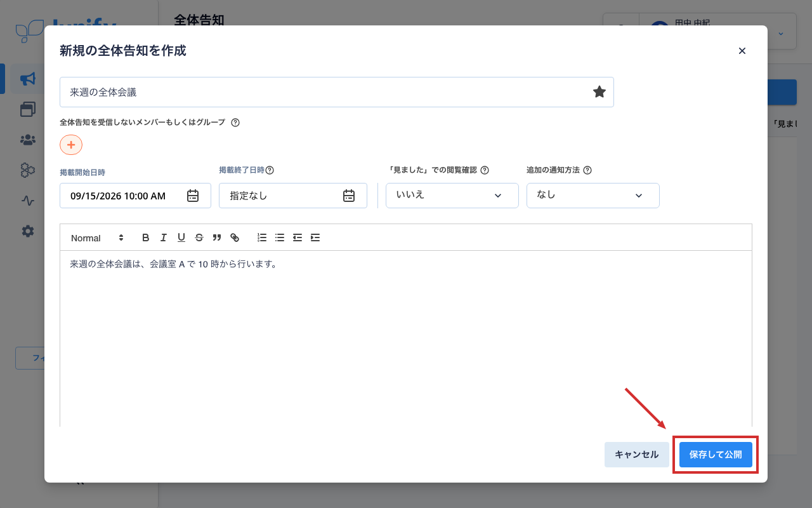Click into the announcement body text area
The height and width of the screenshot is (508, 812).
(x=406, y=338)
